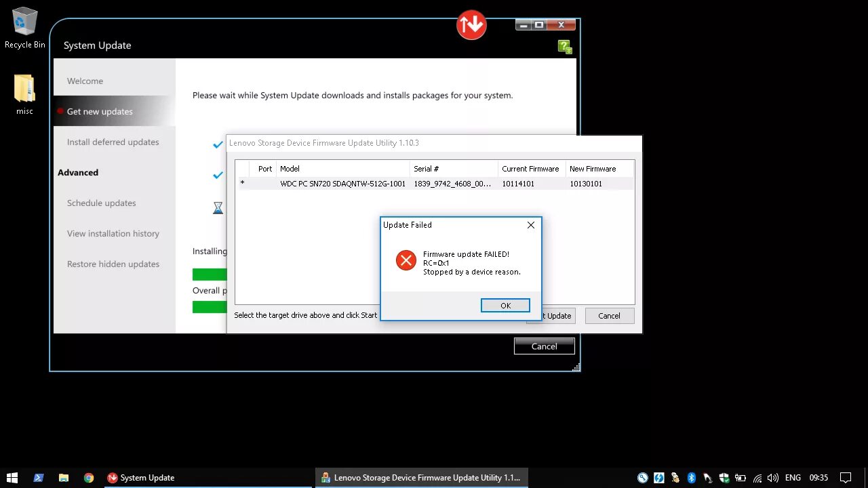
Task: Click the asterisk selection marker in the drive row
Action: pos(242,184)
